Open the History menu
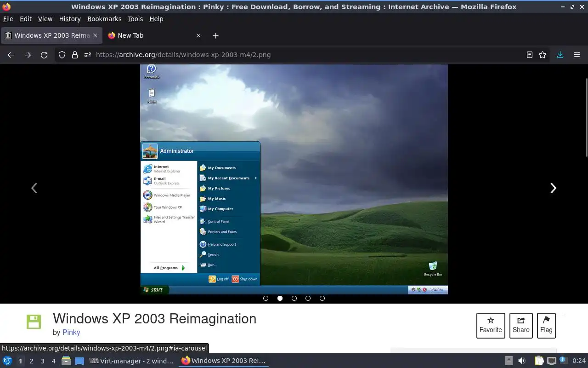 [70, 19]
